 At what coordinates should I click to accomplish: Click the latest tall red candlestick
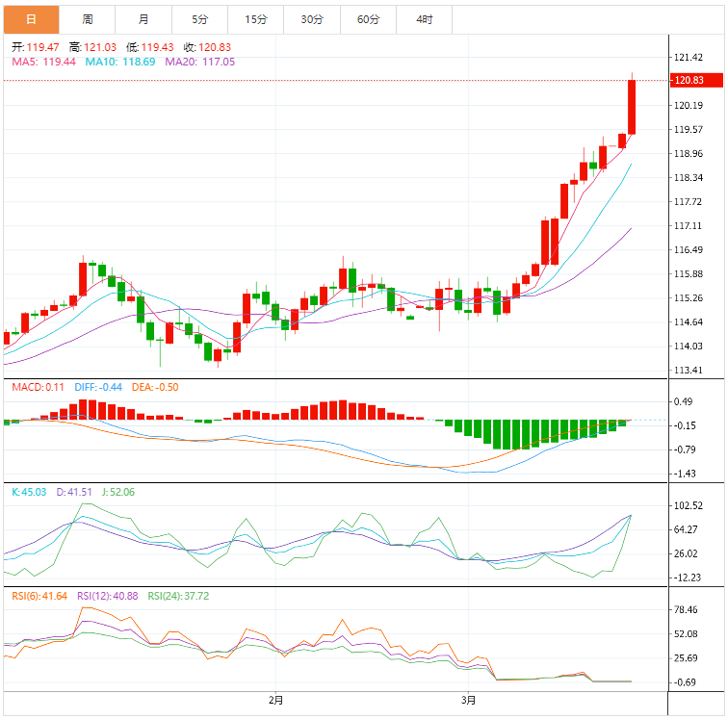tap(632, 107)
